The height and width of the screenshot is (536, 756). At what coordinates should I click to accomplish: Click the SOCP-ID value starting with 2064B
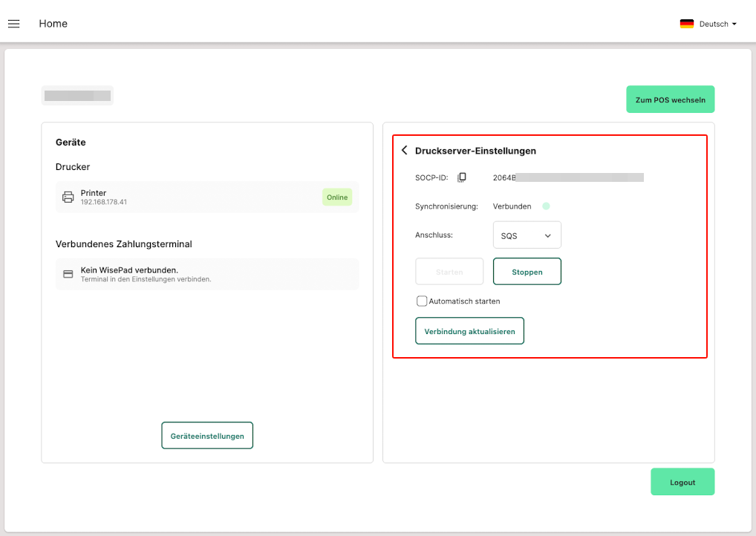click(567, 177)
